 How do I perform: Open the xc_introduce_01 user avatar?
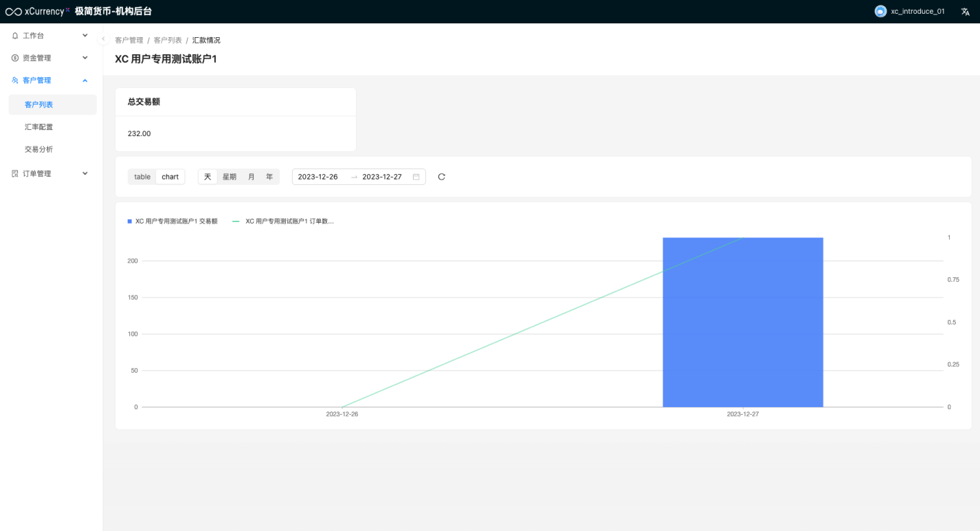[880, 12]
